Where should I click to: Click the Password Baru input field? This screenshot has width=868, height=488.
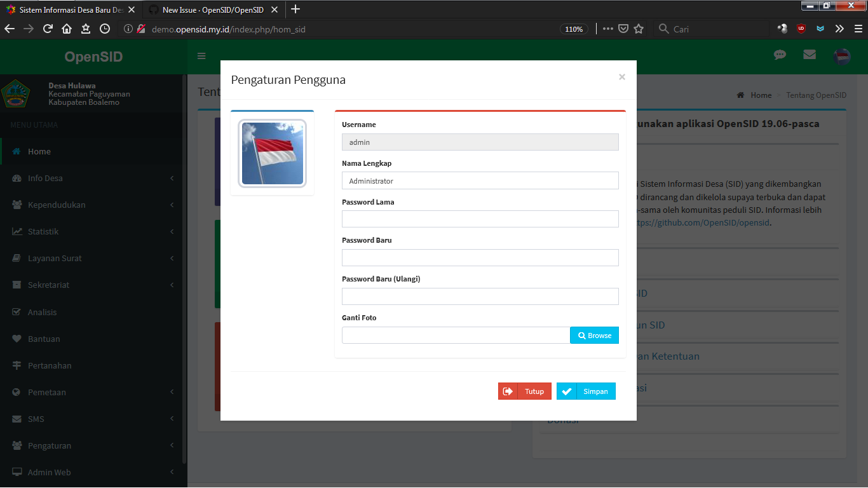[x=480, y=257]
